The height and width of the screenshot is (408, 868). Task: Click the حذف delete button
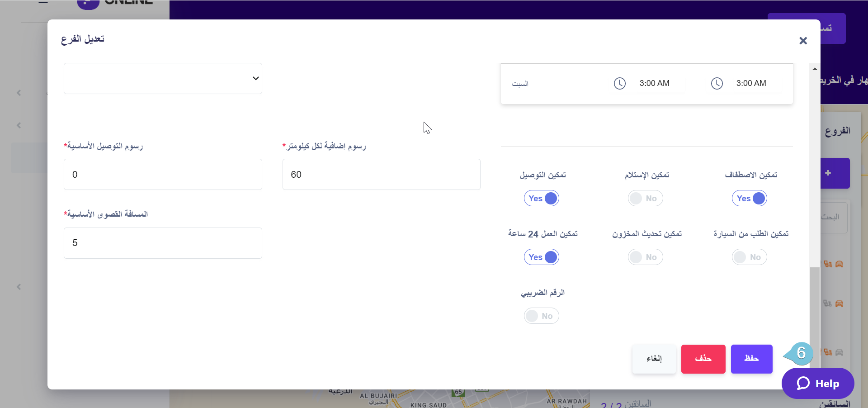pyautogui.click(x=703, y=359)
